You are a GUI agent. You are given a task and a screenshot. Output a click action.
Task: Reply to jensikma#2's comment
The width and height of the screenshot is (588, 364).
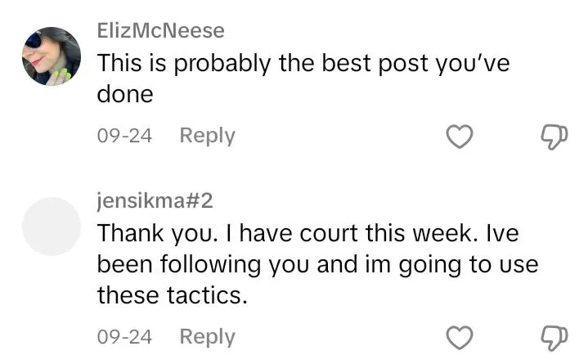pos(208,337)
